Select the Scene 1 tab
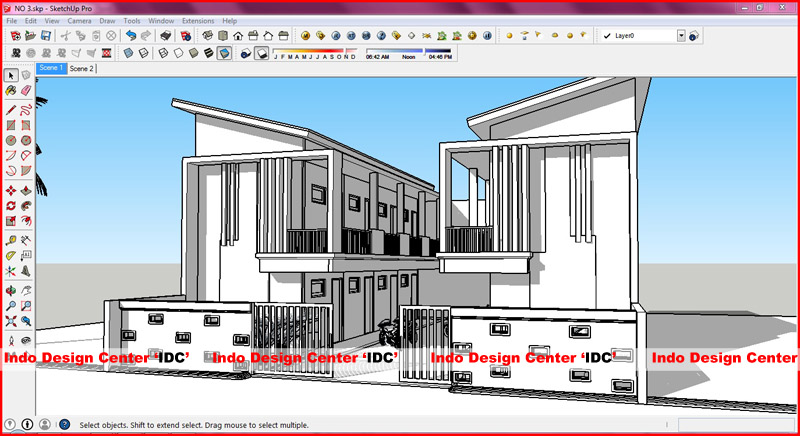Image resolution: width=800 pixels, height=436 pixels. click(x=52, y=68)
